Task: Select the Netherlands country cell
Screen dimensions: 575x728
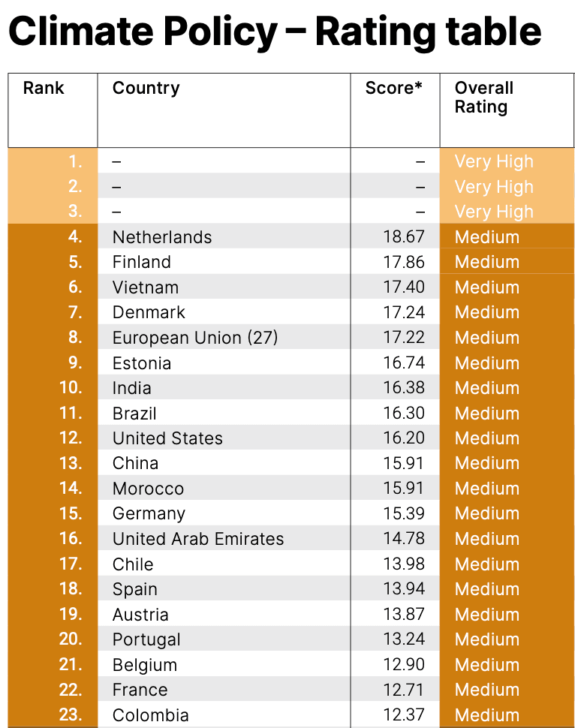Action: pyautogui.click(x=162, y=237)
